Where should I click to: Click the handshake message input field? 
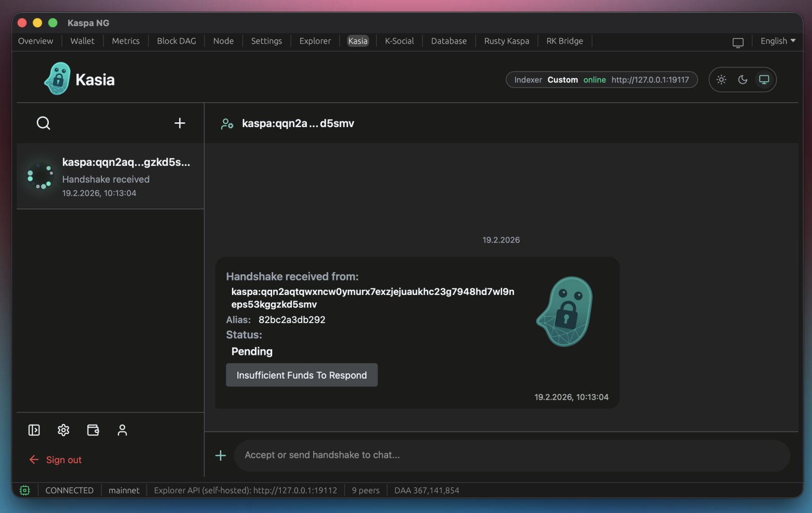click(511, 455)
